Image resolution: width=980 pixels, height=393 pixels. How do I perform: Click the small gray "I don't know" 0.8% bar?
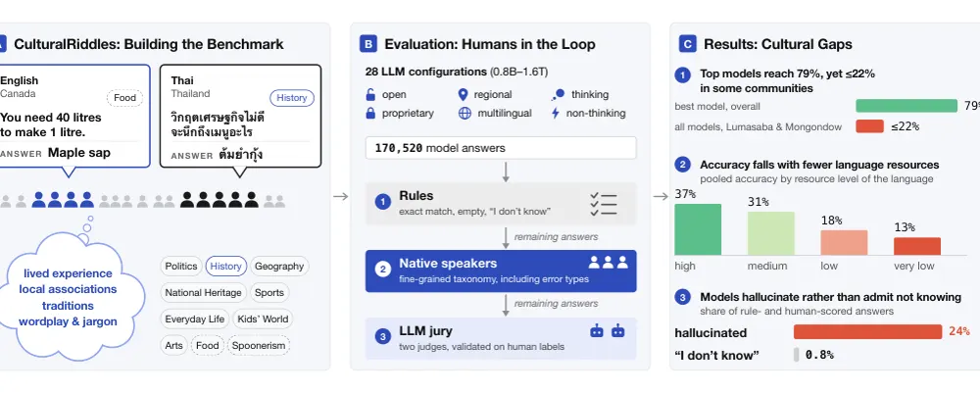(x=796, y=355)
